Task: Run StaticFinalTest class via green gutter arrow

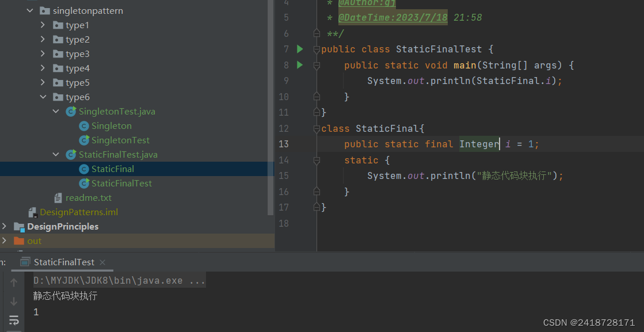Action: point(299,49)
